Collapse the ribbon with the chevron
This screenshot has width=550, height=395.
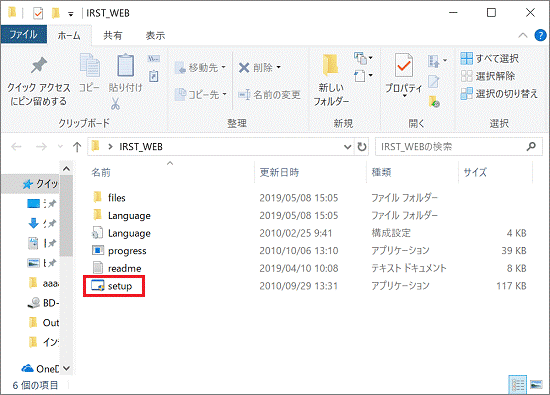point(523,35)
